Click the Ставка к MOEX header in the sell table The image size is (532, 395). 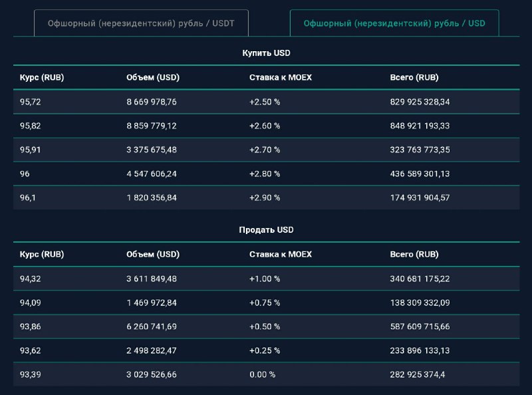[x=281, y=254]
